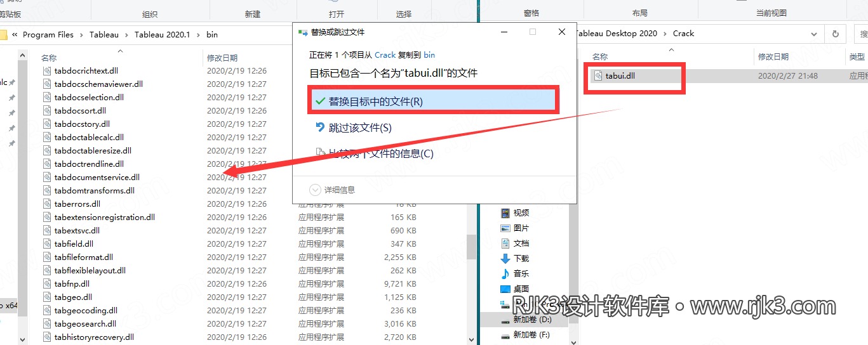Select the tabdocrichtext.dll file icon
Image resolution: width=868 pixels, height=345 pixels.
click(x=47, y=71)
